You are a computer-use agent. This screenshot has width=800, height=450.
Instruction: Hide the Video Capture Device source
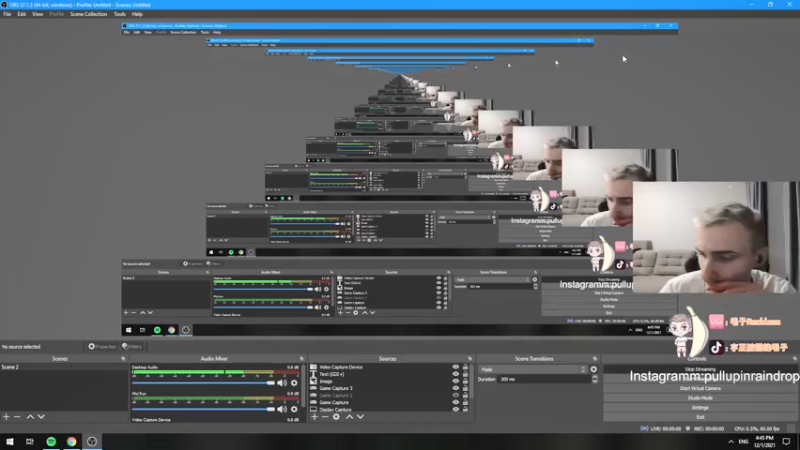click(456, 367)
